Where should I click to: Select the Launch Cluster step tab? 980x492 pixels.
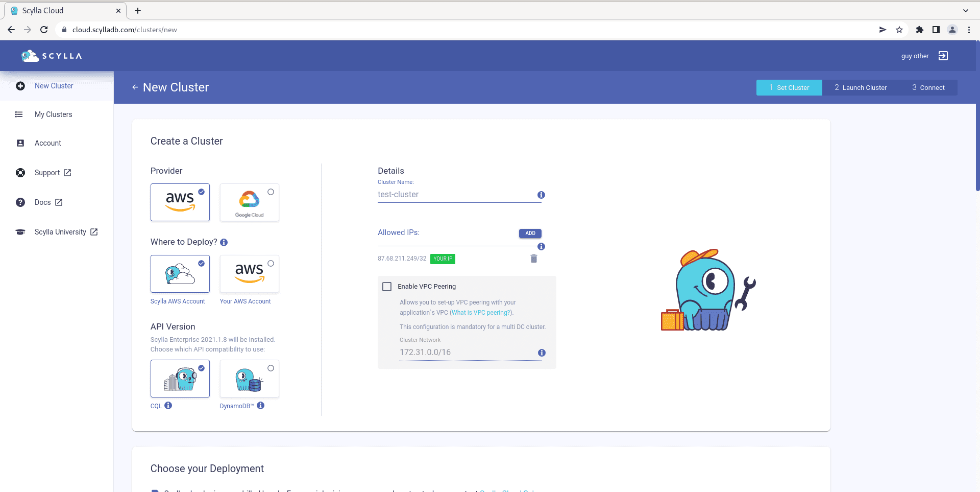pos(861,87)
